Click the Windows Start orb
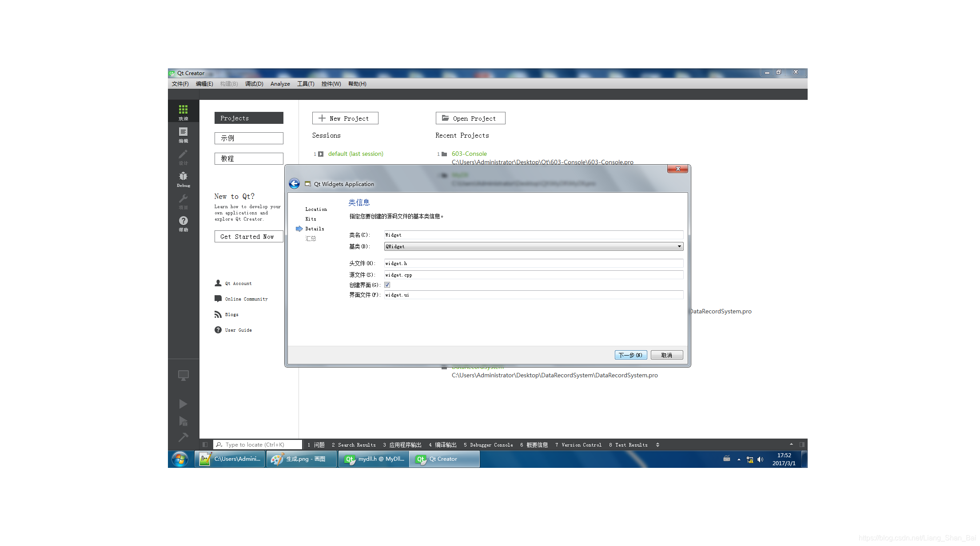 click(x=180, y=459)
